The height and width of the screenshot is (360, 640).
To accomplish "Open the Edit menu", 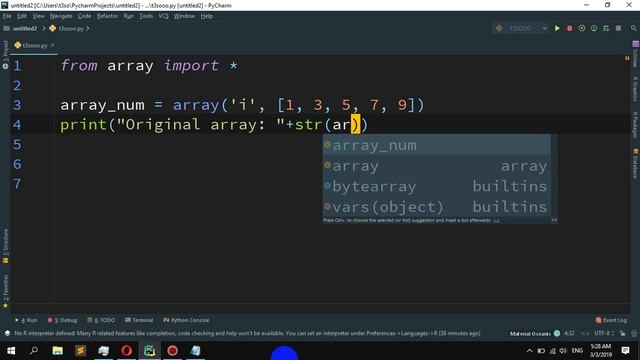I will 22,16.
